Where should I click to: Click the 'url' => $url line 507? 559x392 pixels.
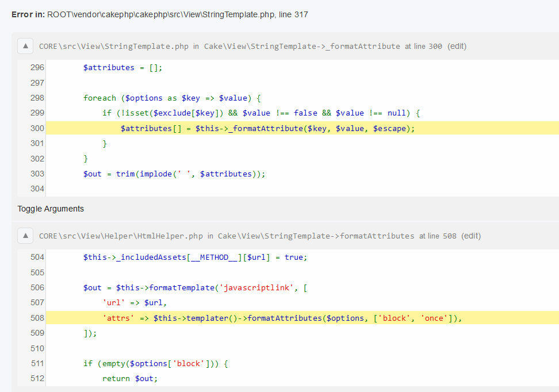click(135, 302)
